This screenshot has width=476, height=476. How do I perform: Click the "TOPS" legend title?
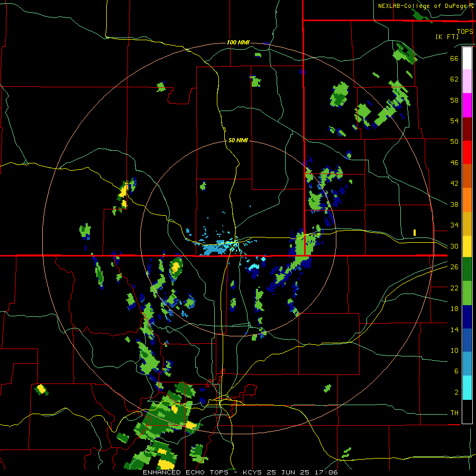(465, 32)
